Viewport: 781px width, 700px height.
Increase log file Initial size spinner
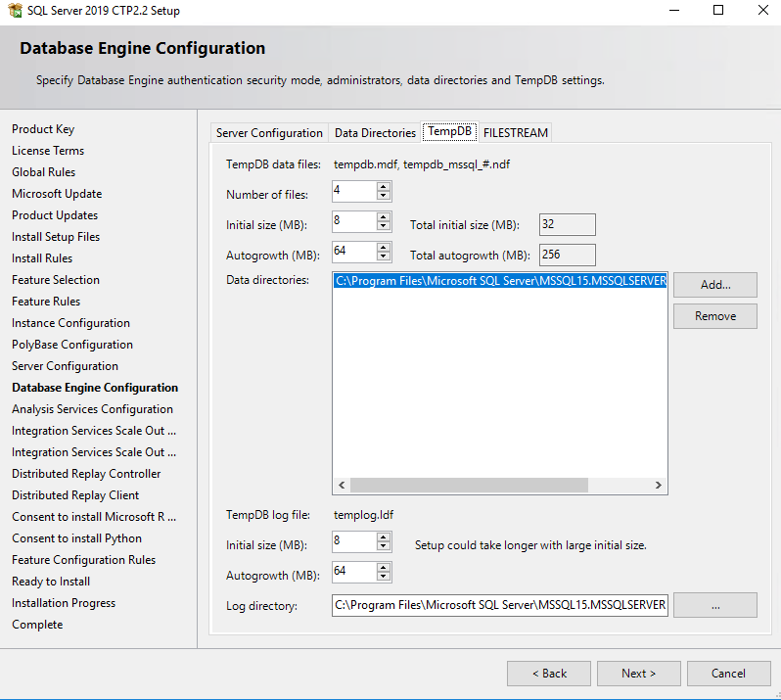[383, 537]
